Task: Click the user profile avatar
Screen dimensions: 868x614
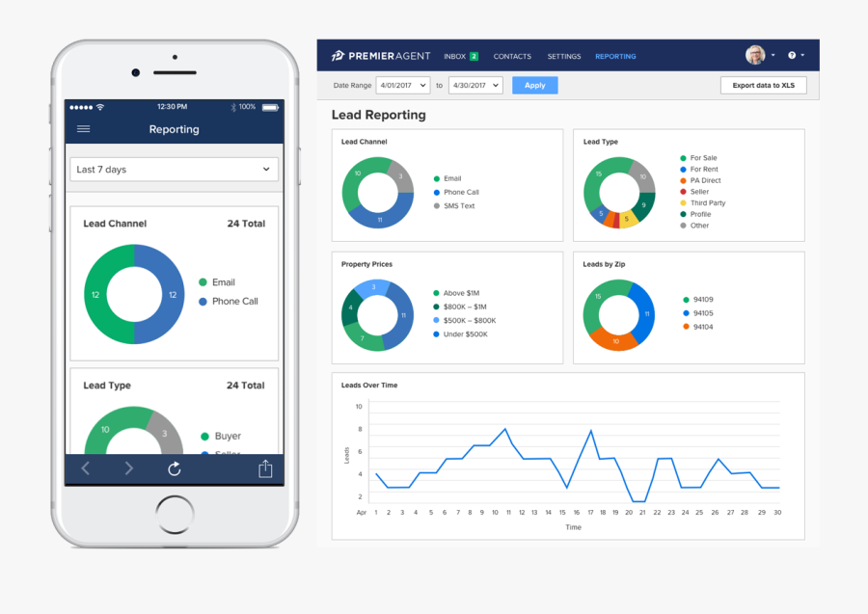Action: (755, 55)
